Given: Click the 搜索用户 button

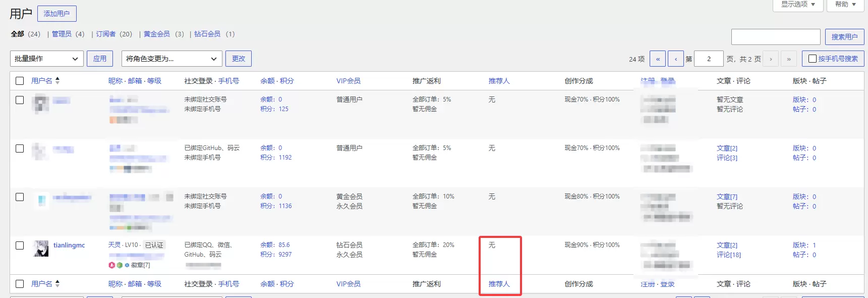Looking at the screenshot, I should (x=845, y=37).
